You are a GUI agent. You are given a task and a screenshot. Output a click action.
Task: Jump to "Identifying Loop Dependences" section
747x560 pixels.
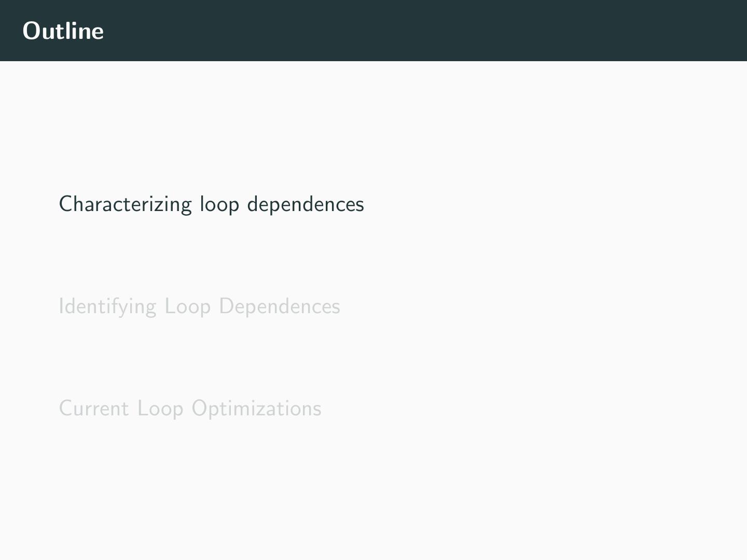tap(199, 306)
